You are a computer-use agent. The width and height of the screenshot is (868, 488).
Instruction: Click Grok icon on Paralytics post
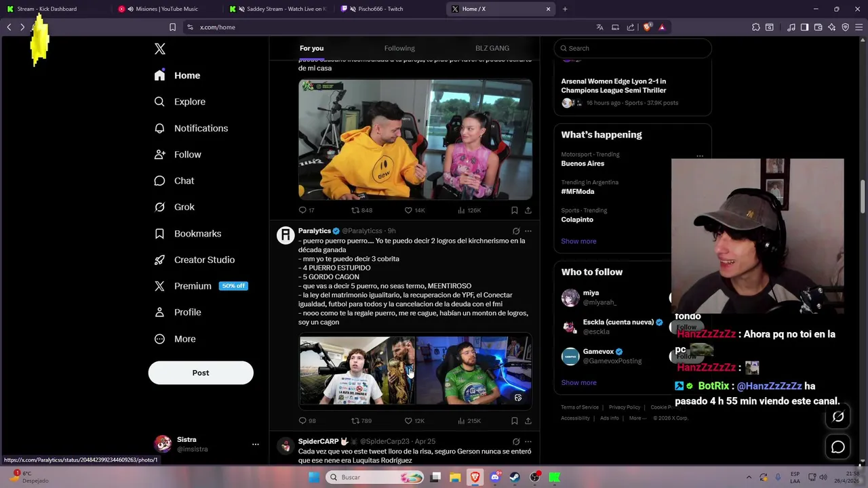pos(516,231)
